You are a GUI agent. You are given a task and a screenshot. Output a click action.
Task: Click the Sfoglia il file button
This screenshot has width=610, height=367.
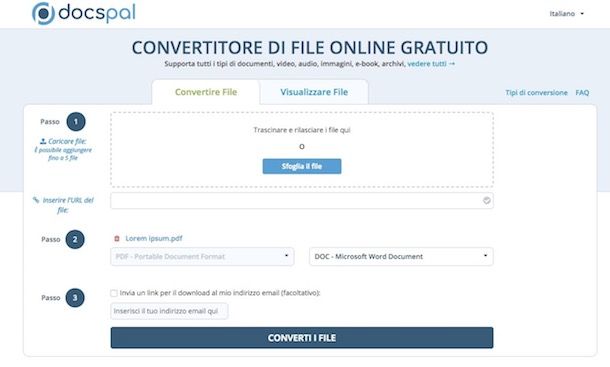click(x=302, y=166)
